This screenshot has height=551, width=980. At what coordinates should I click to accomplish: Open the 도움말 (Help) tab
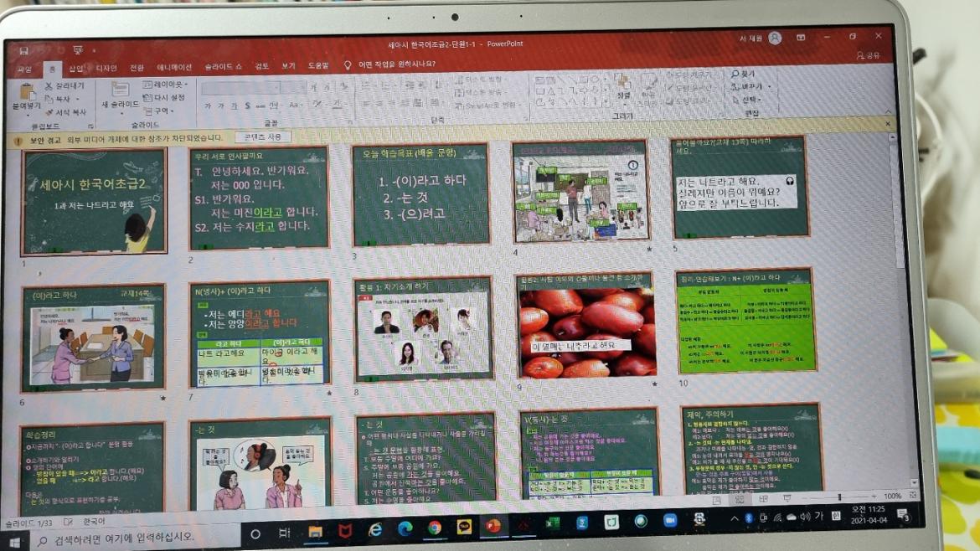click(x=318, y=65)
